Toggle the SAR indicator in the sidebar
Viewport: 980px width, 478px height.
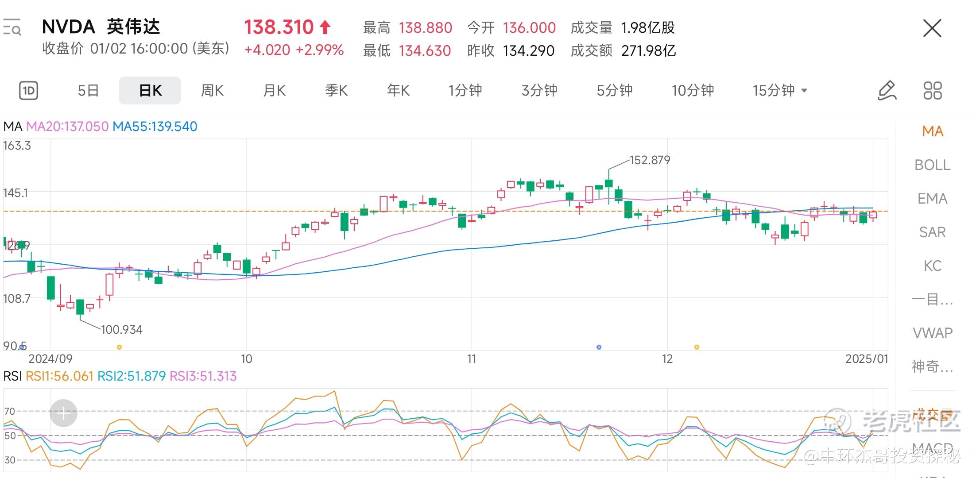(x=933, y=232)
